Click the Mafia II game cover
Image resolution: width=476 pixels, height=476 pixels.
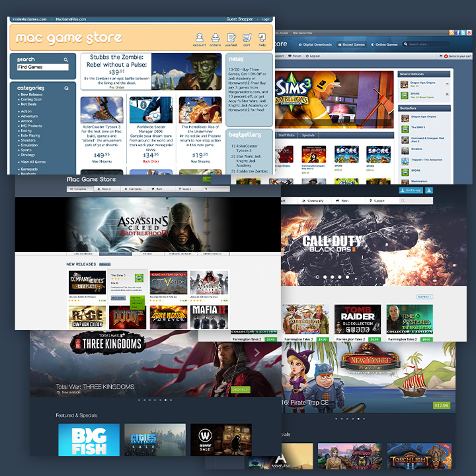(209, 317)
